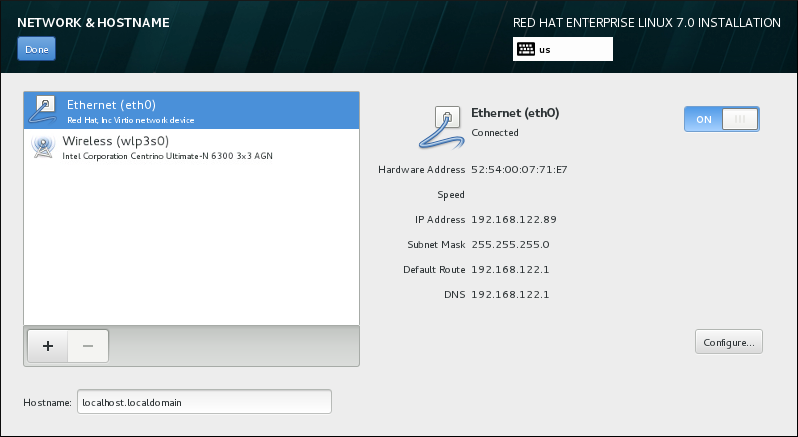This screenshot has width=798, height=437.
Task: Select the Ethernet (eth0) device entry
Action: [x=190, y=110]
